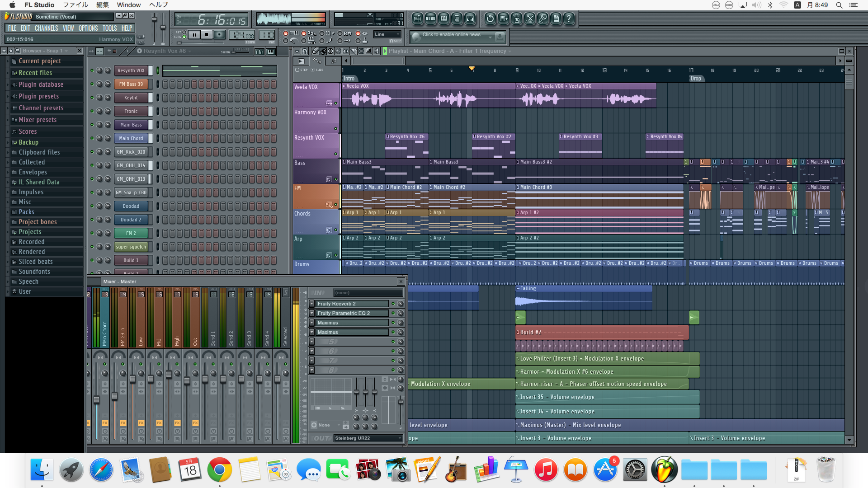This screenshot has height=488, width=868.
Task: Select the slip tool in playlist toolbar
Action: pos(346,51)
